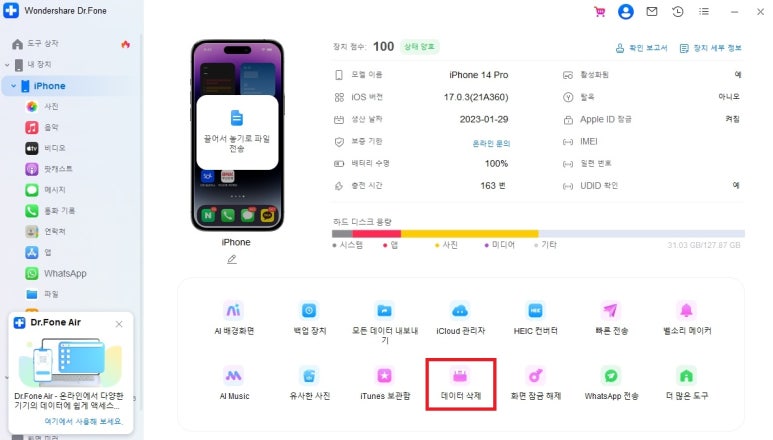
Task: Open the iCloud 관리자 tool
Action: (460, 319)
